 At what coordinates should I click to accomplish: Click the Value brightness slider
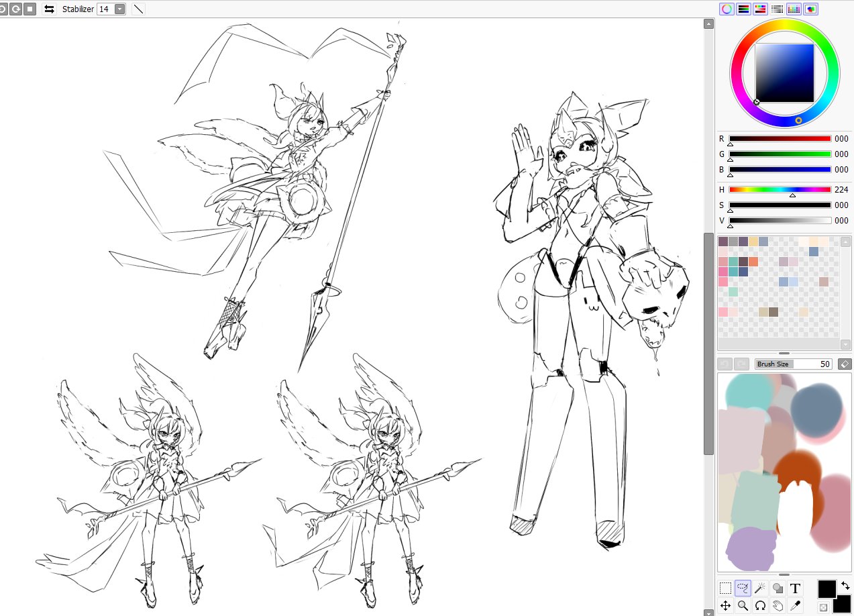tap(780, 221)
